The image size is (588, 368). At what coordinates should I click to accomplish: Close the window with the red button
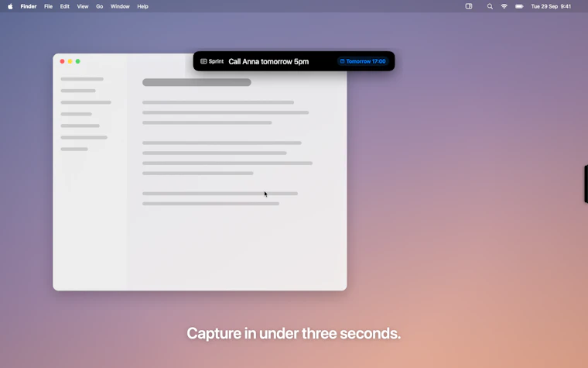(62, 61)
